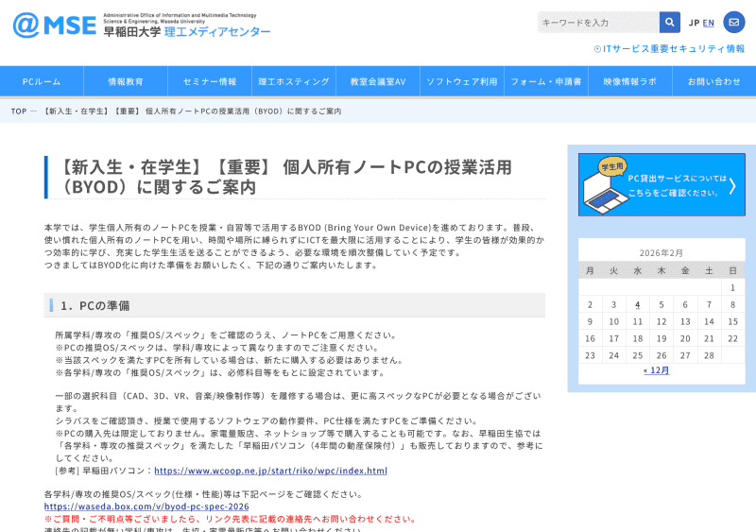Viewport: 756px width, 532px height.
Task: Go to previous month « 12月
Action: click(x=656, y=370)
